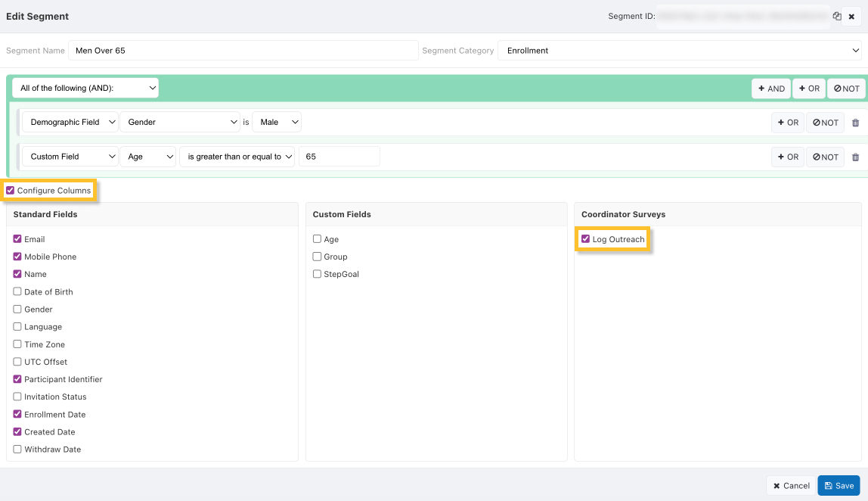The image size is (868, 501).
Task: Copy the Segment ID using copy icon
Action: 837,16
